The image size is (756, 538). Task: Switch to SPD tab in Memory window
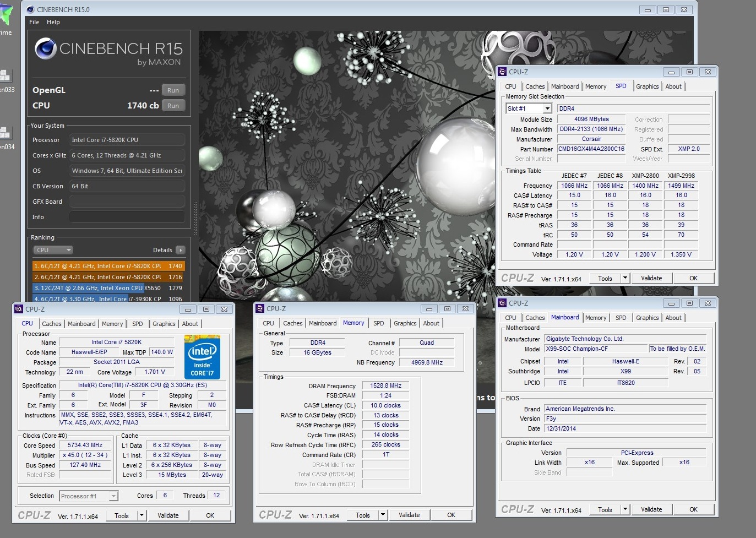point(379,323)
